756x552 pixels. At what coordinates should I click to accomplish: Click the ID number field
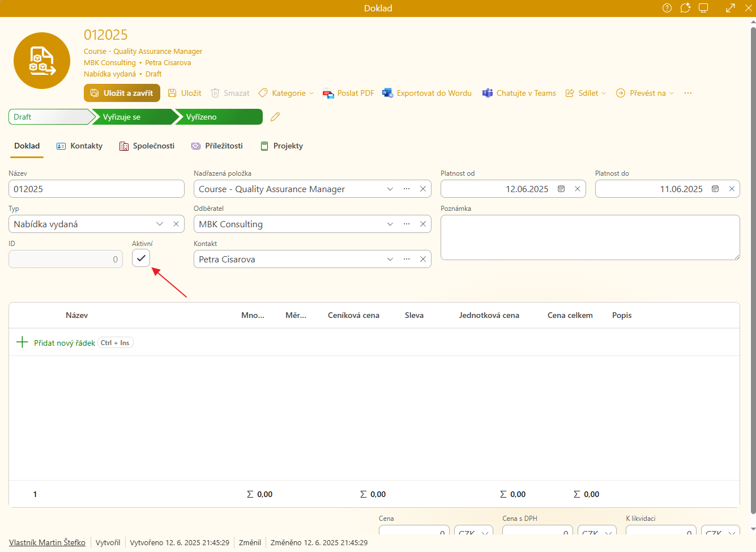[x=66, y=259]
